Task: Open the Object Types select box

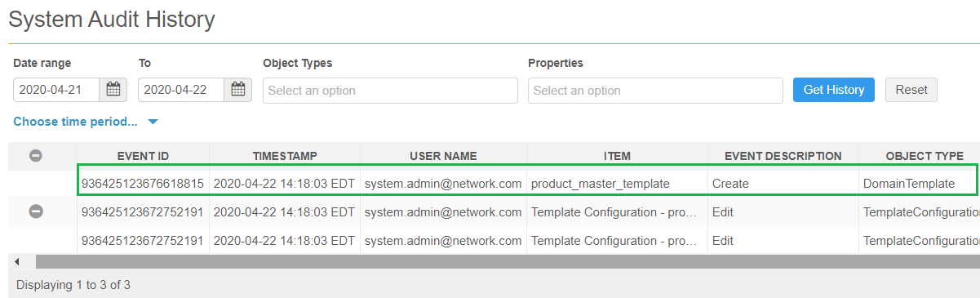Action: pyautogui.click(x=390, y=91)
